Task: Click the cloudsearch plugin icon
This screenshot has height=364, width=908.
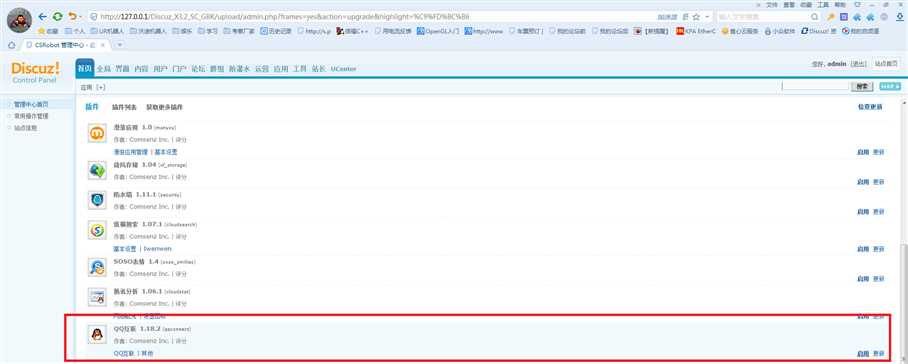Action: click(x=97, y=230)
